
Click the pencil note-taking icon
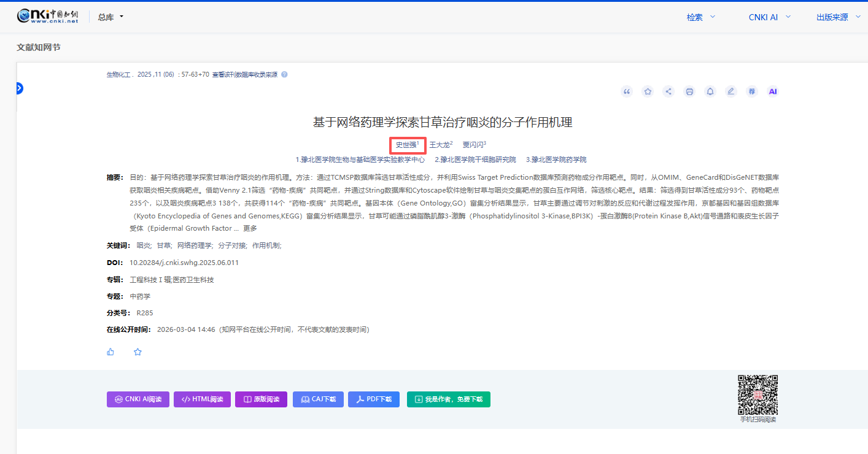[730, 91]
